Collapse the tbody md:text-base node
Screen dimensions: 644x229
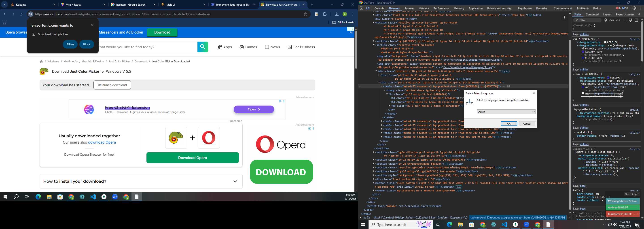[x=384, y=90]
